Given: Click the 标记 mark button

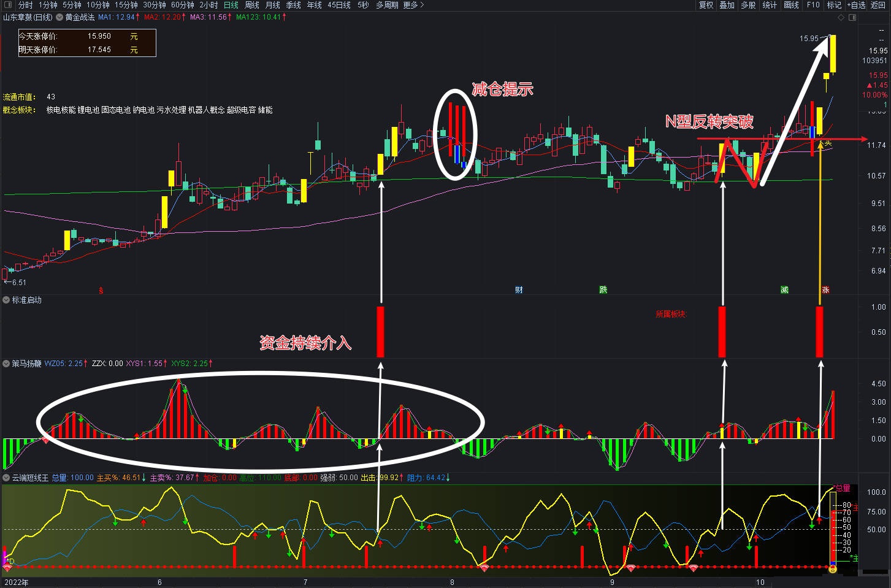Looking at the screenshot, I should tap(834, 5).
